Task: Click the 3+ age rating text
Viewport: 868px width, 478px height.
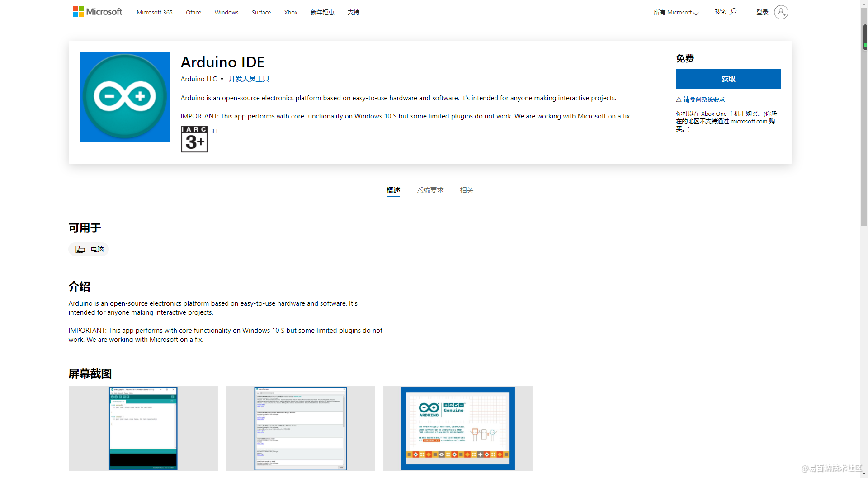Action: [x=215, y=131]
